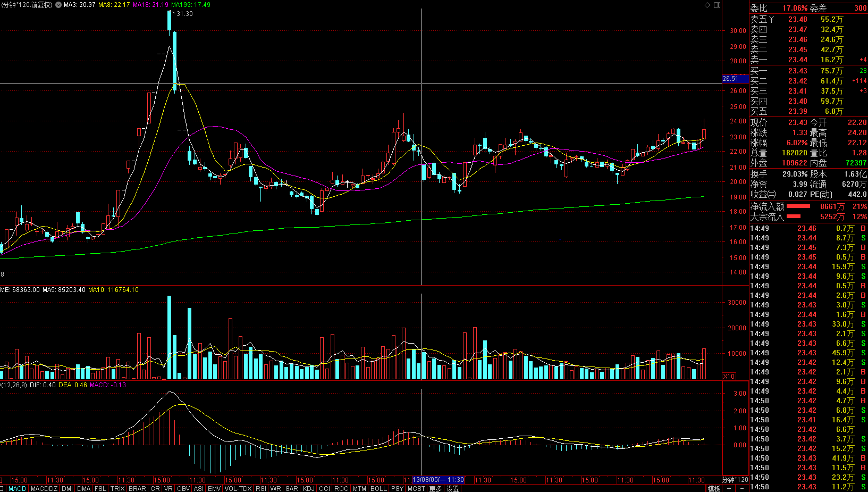Screen dimensions: 868x492
Task: Select the OBV indicator tab
Action: coord(183,488)
